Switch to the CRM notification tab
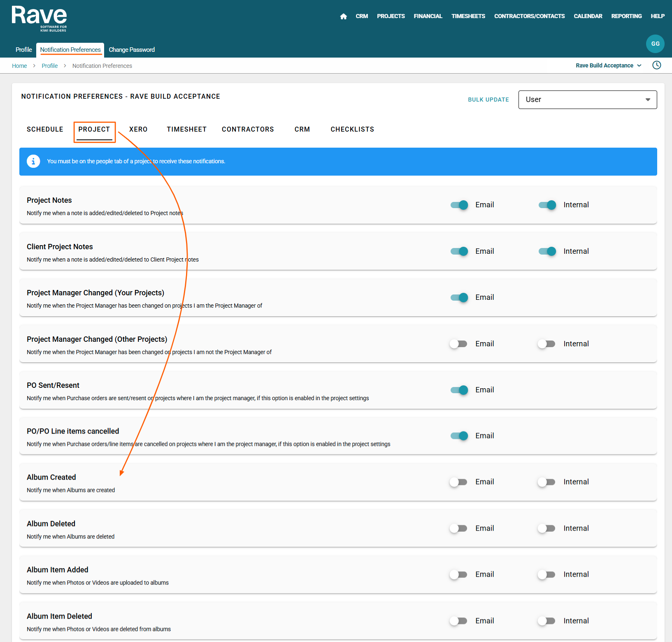This screenshot has width=672, height=642. [x=302, y=129]
